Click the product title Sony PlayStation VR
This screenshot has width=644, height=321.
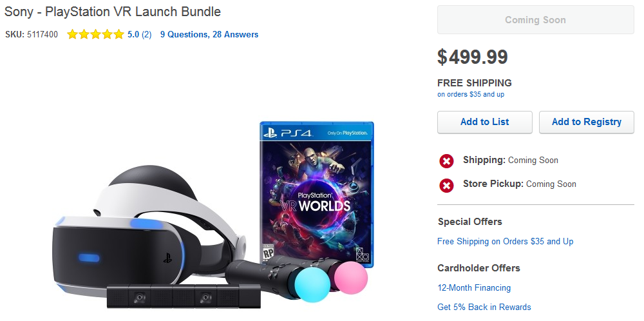tap(113, 12)
